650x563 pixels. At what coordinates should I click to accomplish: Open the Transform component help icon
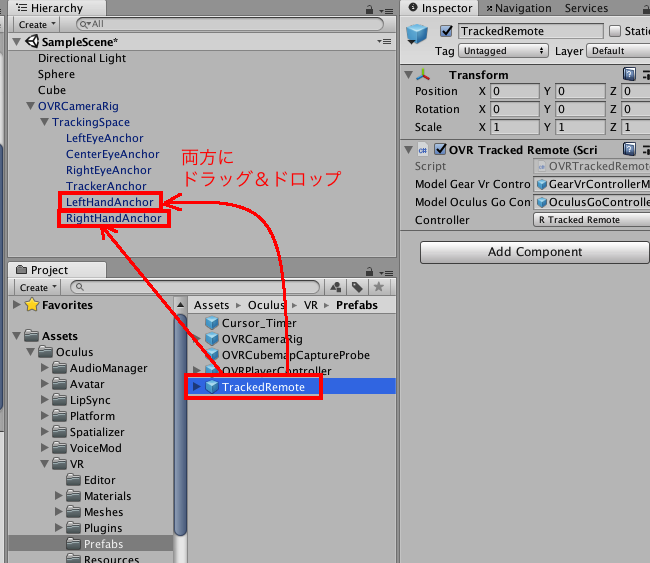(x=629, y=74)
